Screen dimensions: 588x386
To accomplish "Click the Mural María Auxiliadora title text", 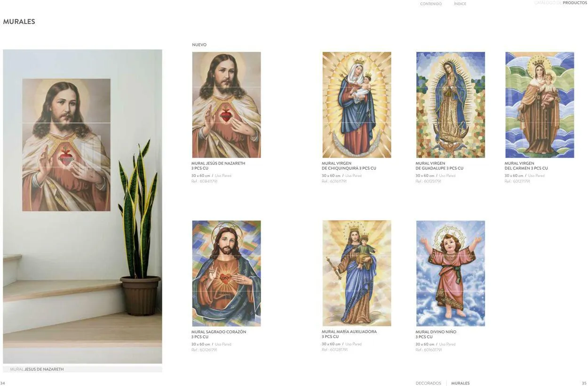I will 349,334.
